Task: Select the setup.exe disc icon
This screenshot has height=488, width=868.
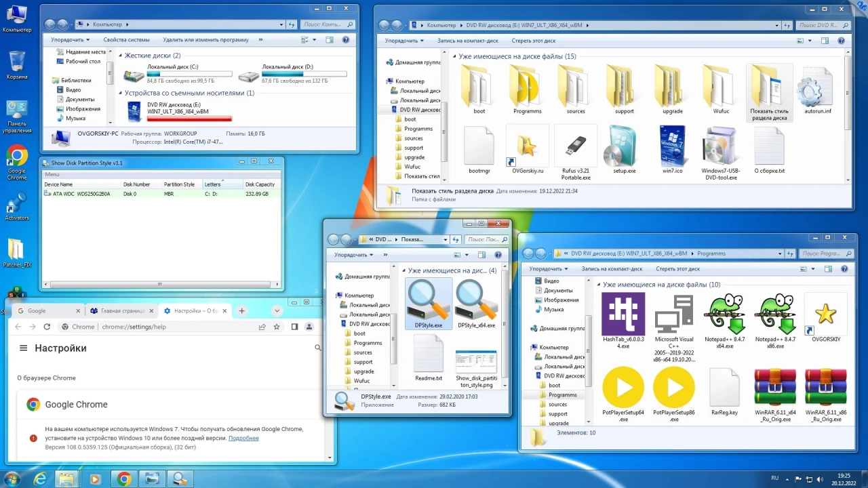Action: (619, 146)
